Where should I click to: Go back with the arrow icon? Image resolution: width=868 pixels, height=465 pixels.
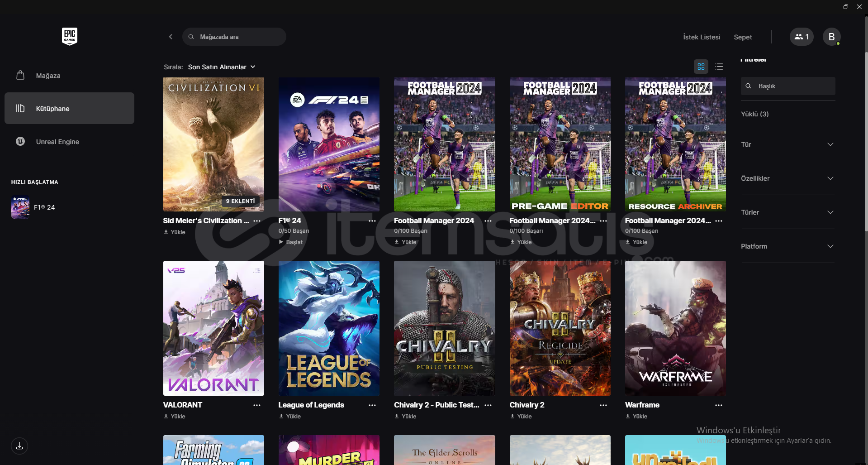tap(171, 37)
